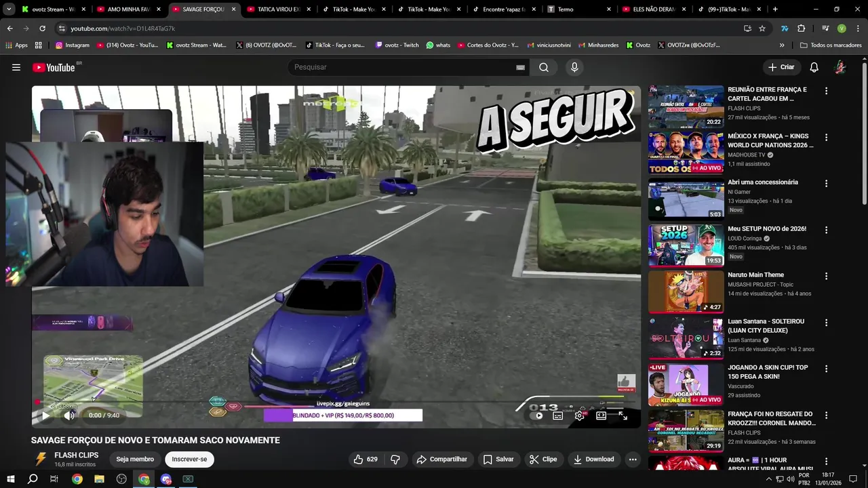Viewport: 868px width, 488px height.
Task: Reload the page
Action: click(42, 28)
